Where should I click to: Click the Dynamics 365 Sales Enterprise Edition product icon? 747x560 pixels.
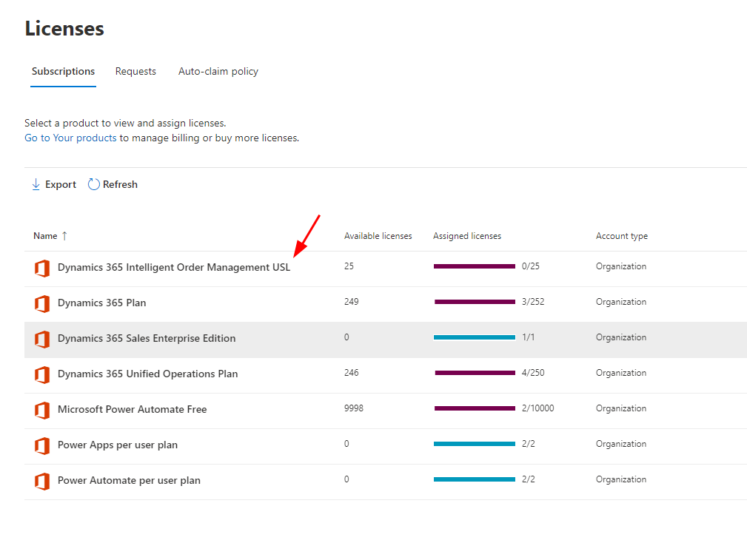[42, 339]
